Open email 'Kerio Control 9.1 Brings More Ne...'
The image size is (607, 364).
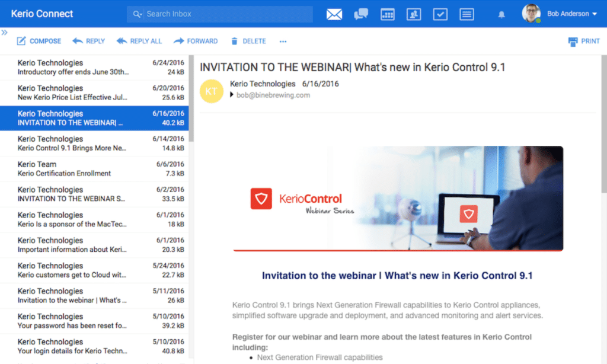94,143
